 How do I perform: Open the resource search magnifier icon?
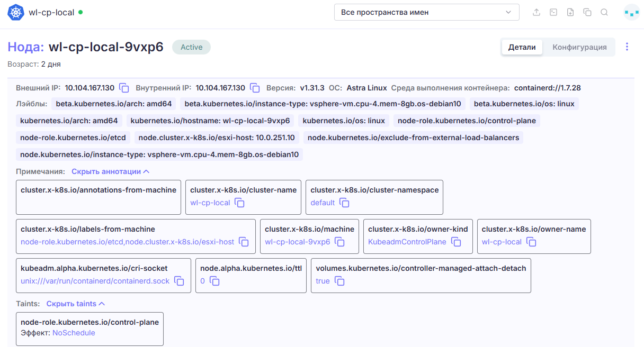pyautogui.click(x=604, y=12)
